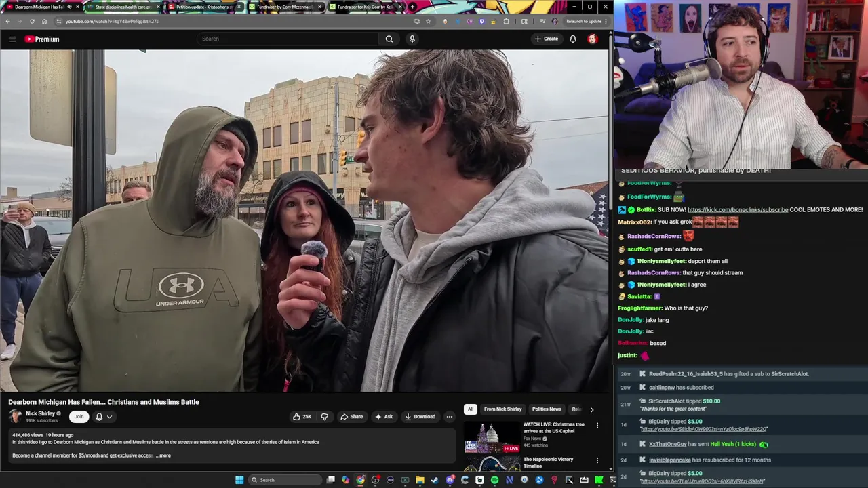
Task: Click the video title Dearborn Michigan Has Fallen
Action: [x=104, y=402]
